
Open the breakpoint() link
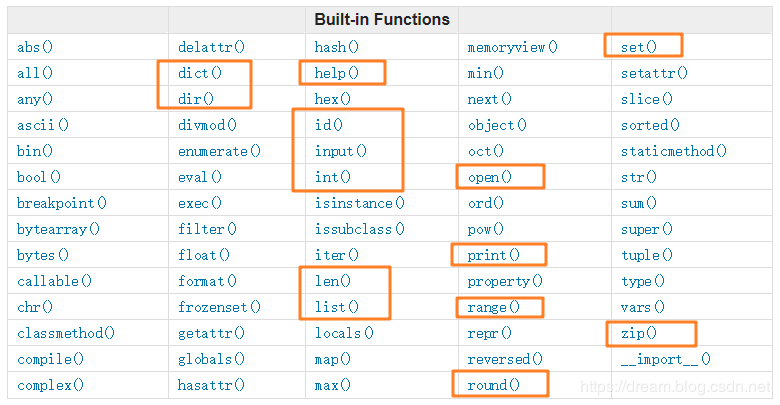point(62,203)
